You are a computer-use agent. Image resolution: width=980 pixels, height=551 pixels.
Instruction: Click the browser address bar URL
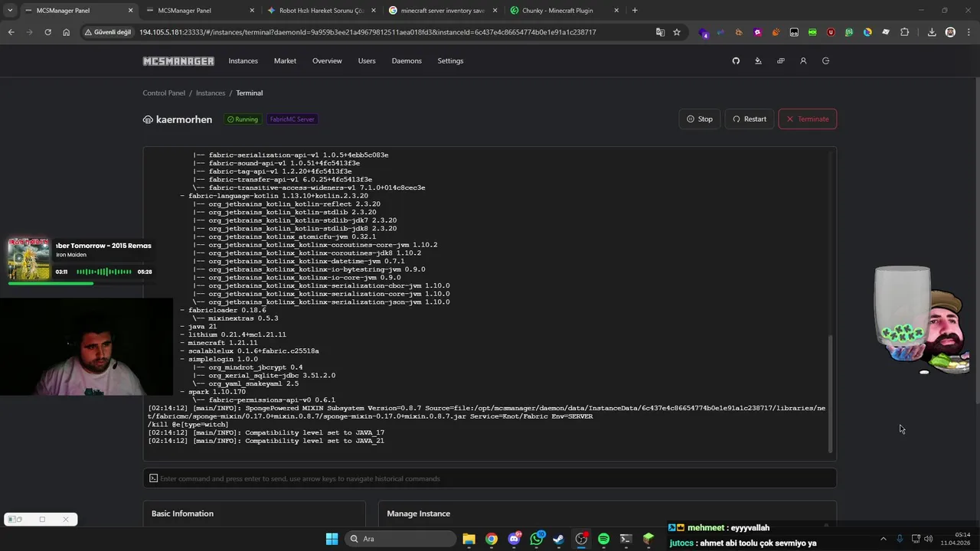367,32
